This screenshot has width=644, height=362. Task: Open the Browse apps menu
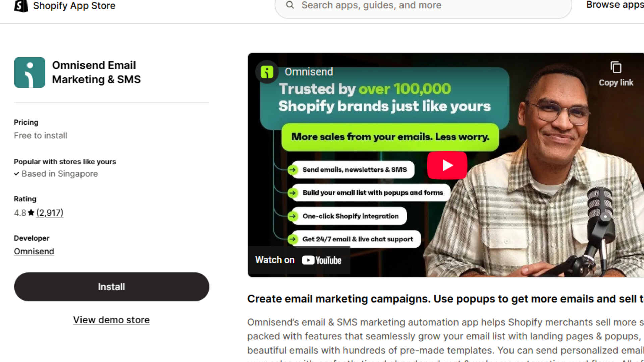(614, 5)
